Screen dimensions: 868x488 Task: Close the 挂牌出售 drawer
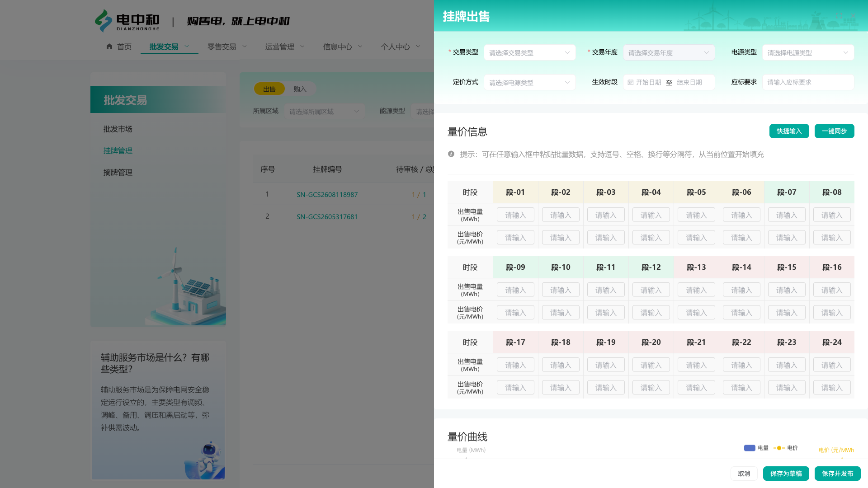tap(853, 16)
